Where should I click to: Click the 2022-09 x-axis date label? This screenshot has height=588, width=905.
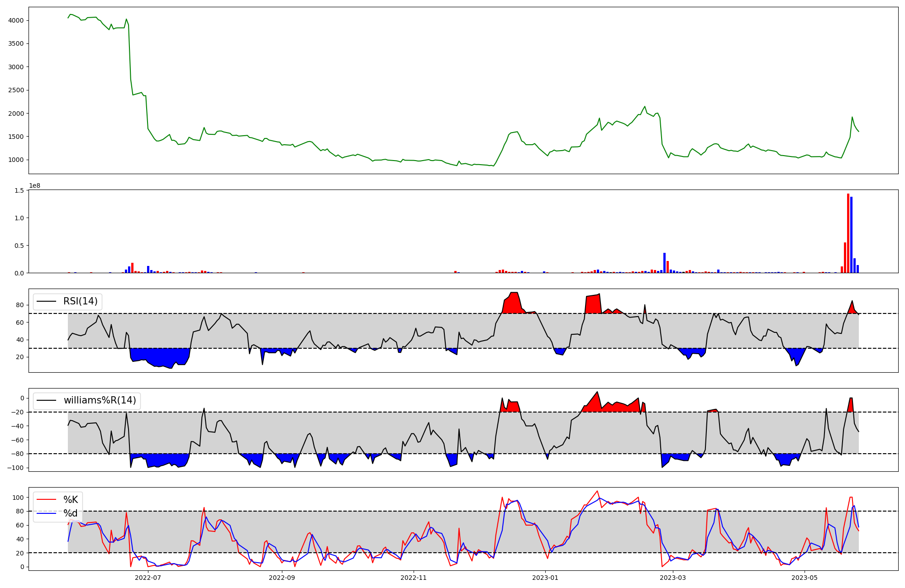click(x=282, y=578)
